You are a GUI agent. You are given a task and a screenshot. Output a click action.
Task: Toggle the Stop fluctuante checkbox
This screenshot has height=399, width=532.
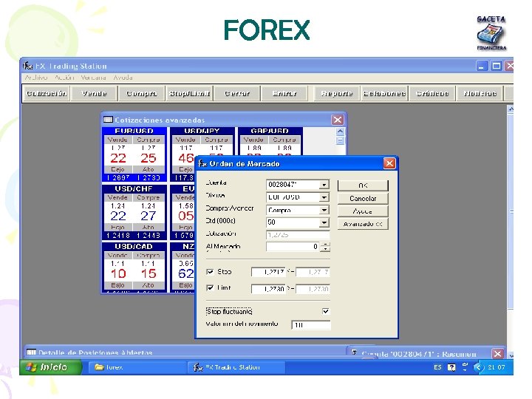[325, 311]
